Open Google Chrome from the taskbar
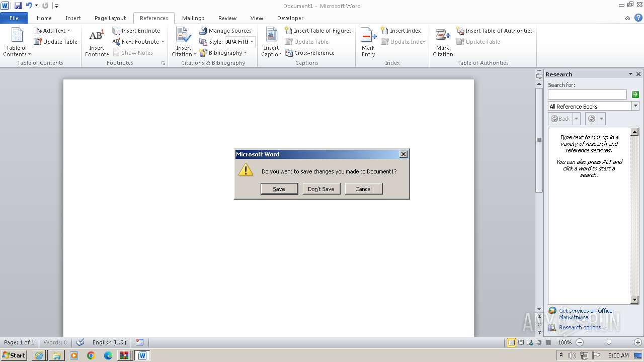The height and width of the screenshot is (362, 644). coord(91,355)
